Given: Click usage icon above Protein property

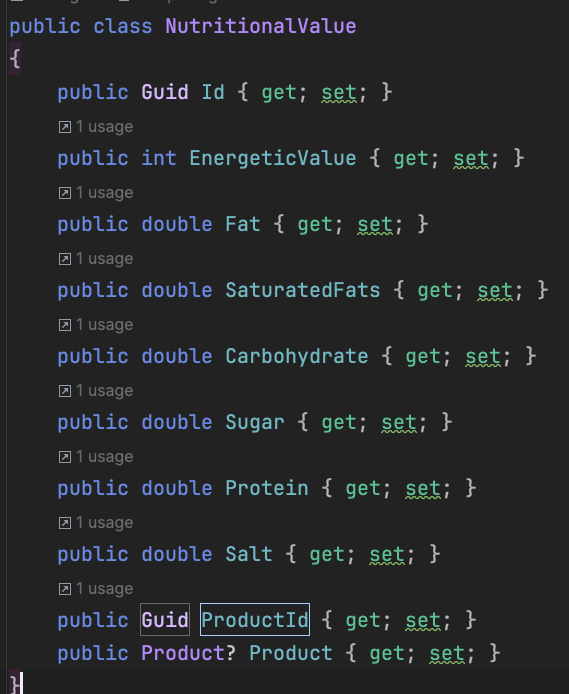Looking at the screenshot, I should 65,457.
